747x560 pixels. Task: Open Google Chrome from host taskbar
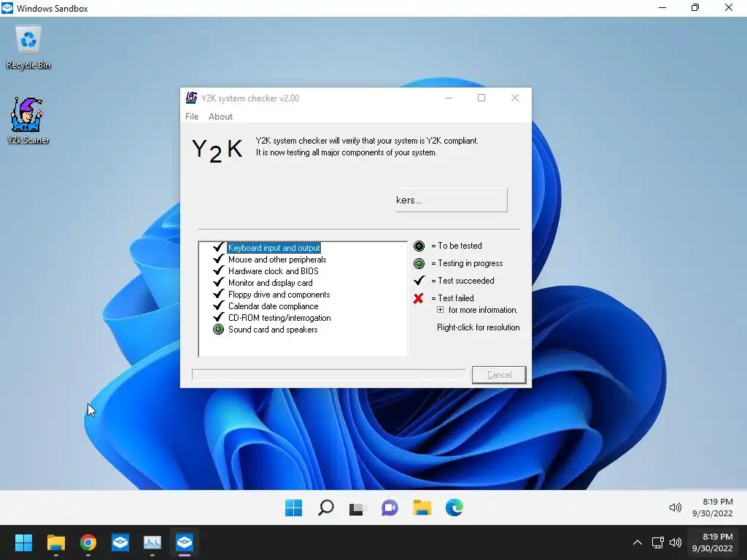[x=88, y=542]
